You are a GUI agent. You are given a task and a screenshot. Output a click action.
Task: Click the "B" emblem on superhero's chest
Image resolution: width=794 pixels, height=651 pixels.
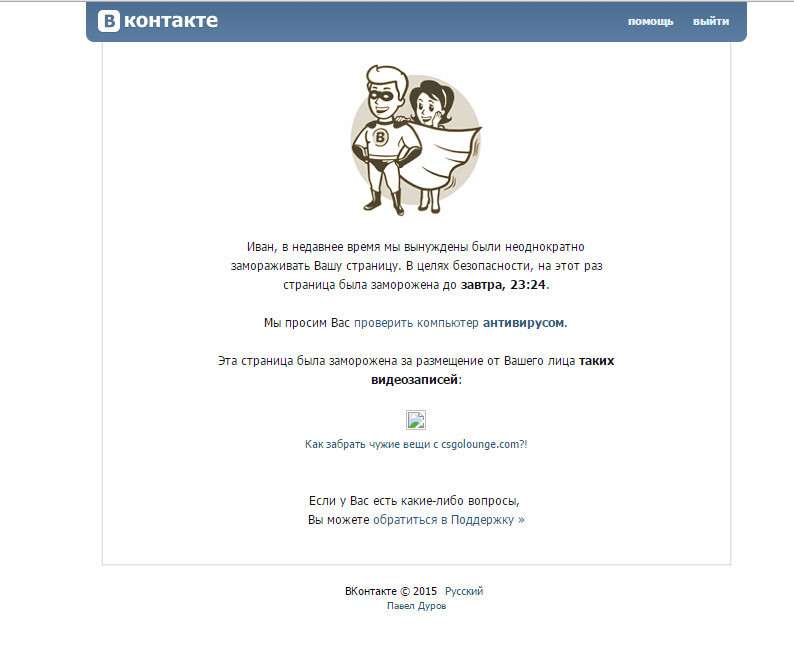pos(380,137)
